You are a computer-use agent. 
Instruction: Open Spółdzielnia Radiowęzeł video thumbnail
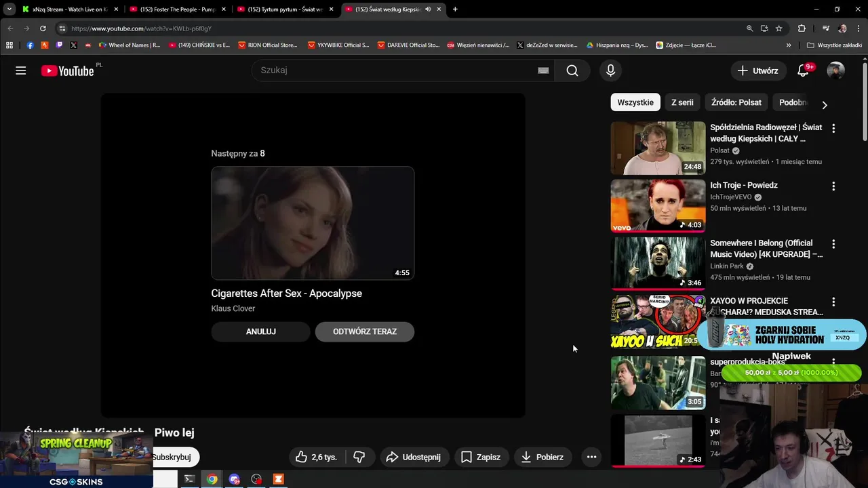[658, 148]
